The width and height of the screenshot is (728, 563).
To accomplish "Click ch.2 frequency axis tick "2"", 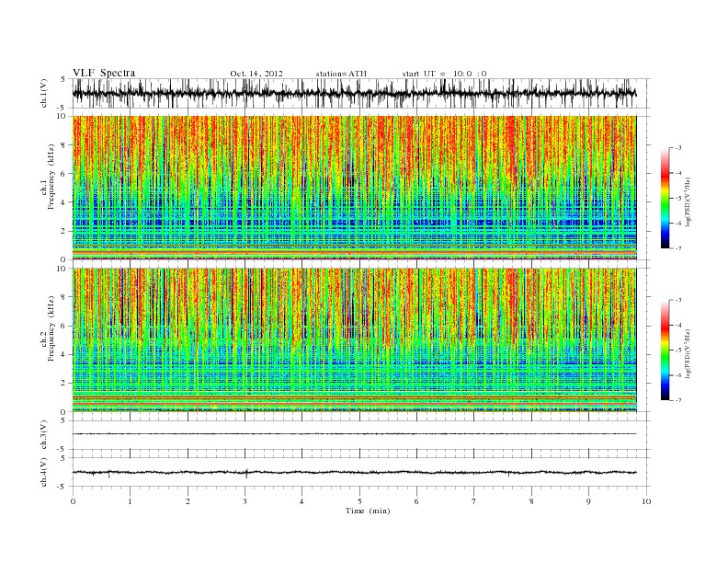I will pyautogui.click(x=63, y=384).
